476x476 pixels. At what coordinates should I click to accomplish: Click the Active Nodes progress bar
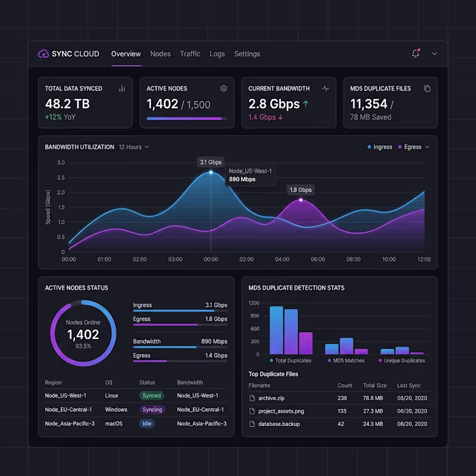click(x=187, y=118)
